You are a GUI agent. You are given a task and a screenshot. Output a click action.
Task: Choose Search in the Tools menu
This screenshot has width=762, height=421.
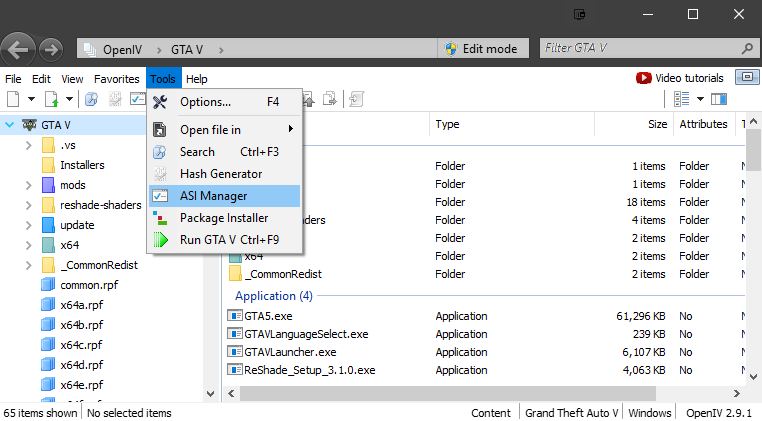224,152
